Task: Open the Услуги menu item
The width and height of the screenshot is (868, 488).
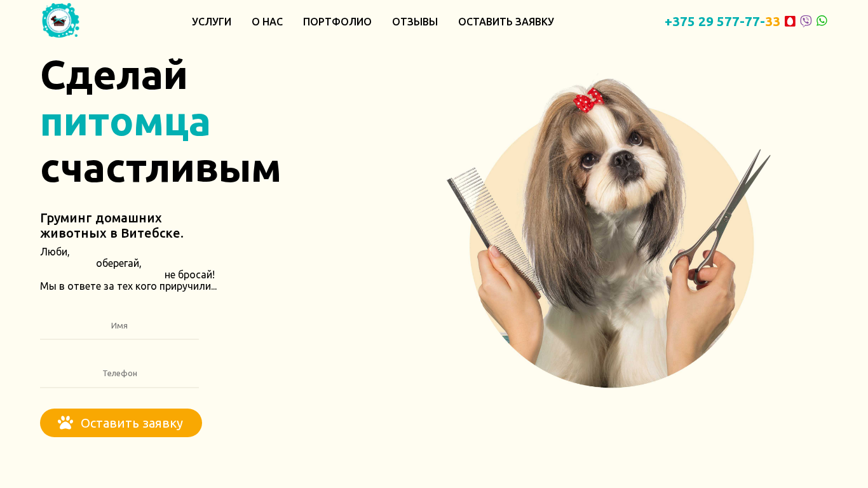Action: (212, 22)
